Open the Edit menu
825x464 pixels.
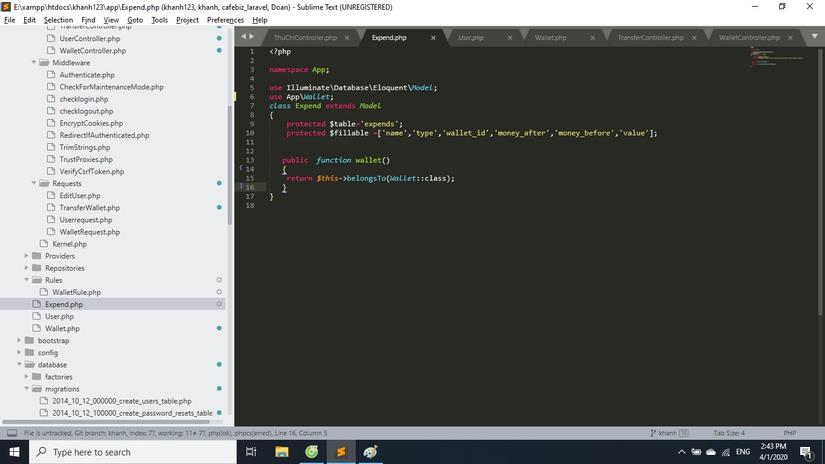29,20
